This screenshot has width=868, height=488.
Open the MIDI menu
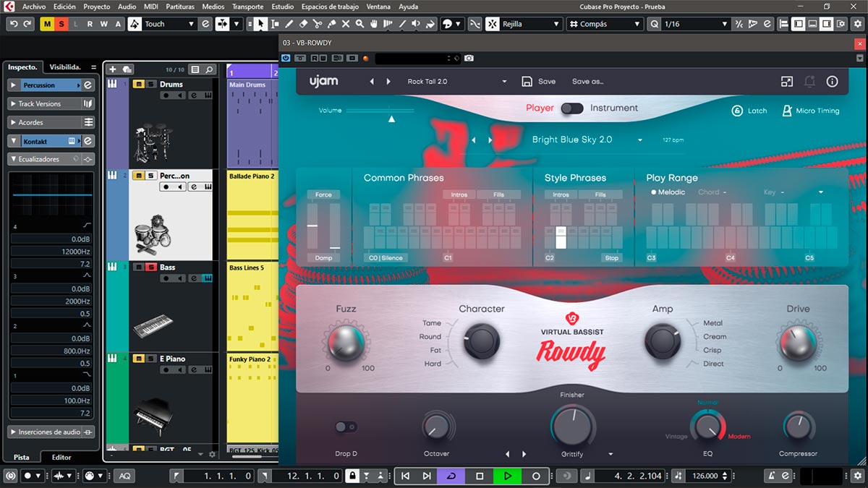coord(150,7)
